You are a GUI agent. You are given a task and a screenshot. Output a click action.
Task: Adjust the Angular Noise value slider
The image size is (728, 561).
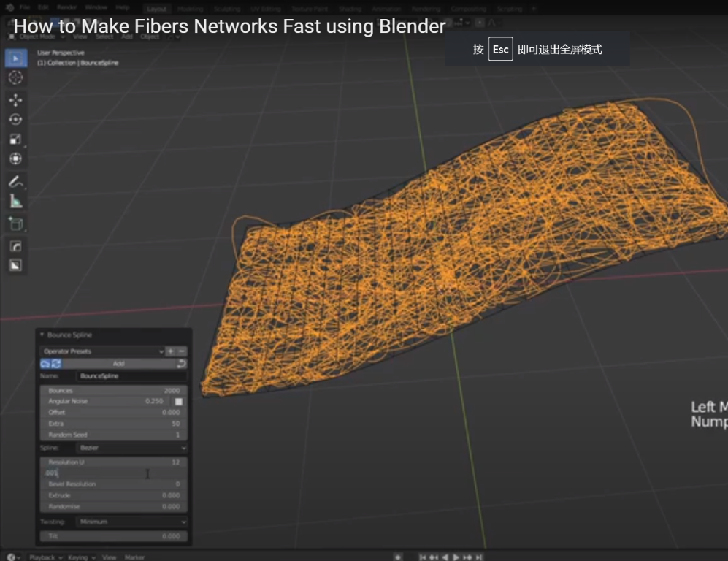click(x=105, y=401)
